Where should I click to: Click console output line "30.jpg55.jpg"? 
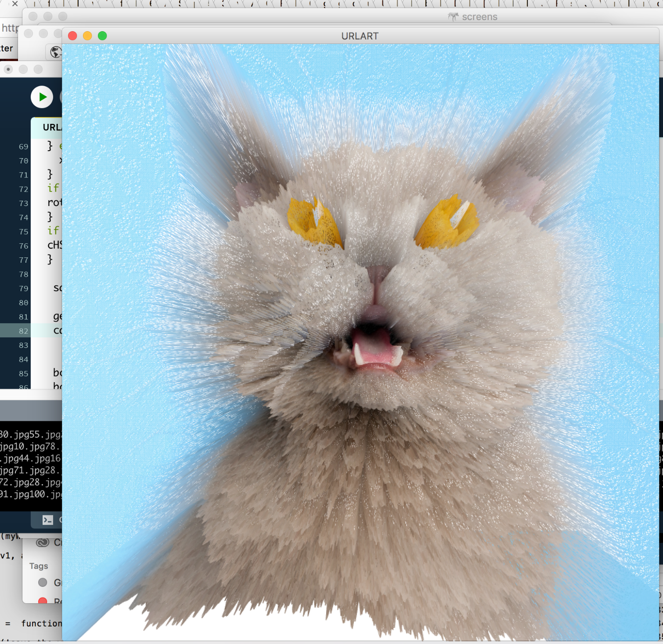(31, 434)
